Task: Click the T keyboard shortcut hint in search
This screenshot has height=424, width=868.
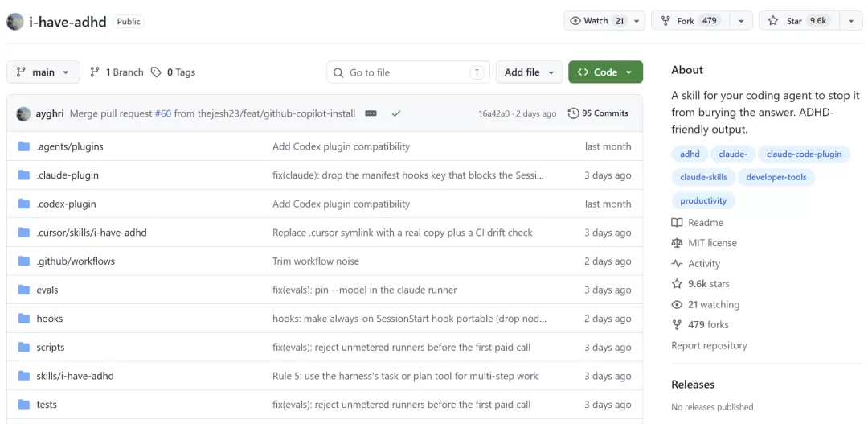Action: 477,72
